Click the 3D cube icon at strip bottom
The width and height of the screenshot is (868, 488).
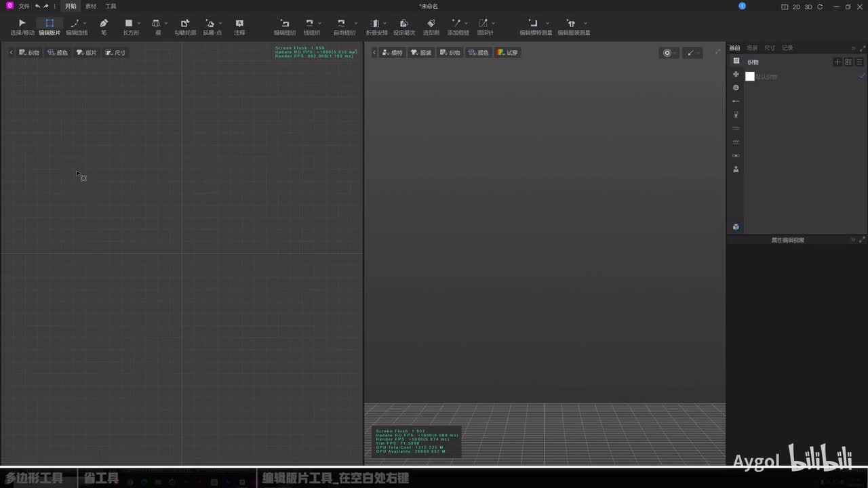coord(736,227)
